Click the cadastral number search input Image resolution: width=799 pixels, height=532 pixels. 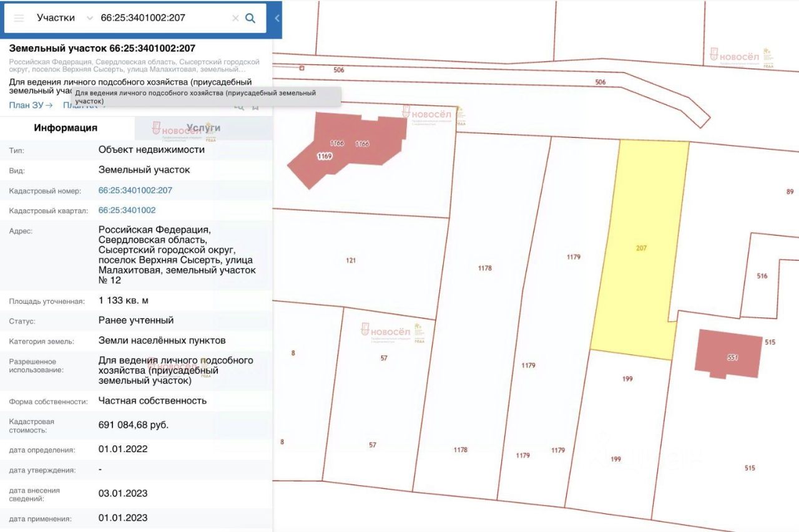[x=164, y=18]
